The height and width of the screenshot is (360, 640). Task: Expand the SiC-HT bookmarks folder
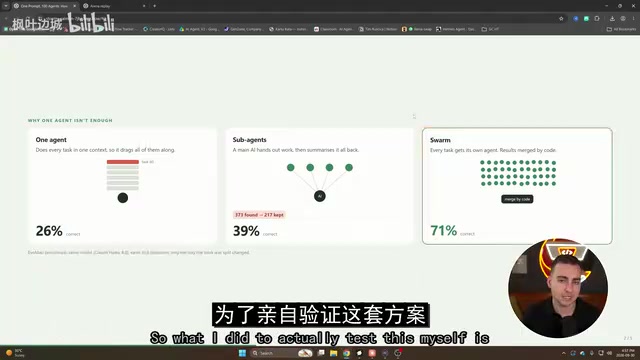pyautogui.click(x=491, y=29)
